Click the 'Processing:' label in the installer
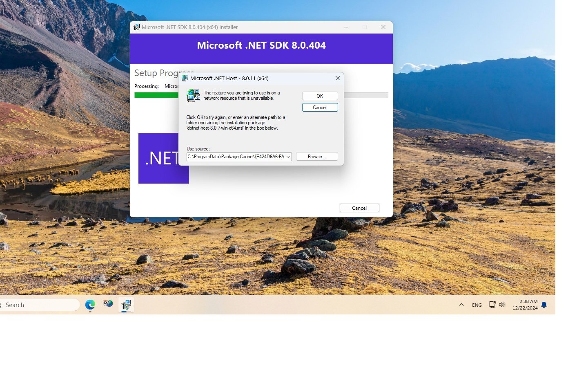This screenshot has width=588, height=368. tap(147, 86)
